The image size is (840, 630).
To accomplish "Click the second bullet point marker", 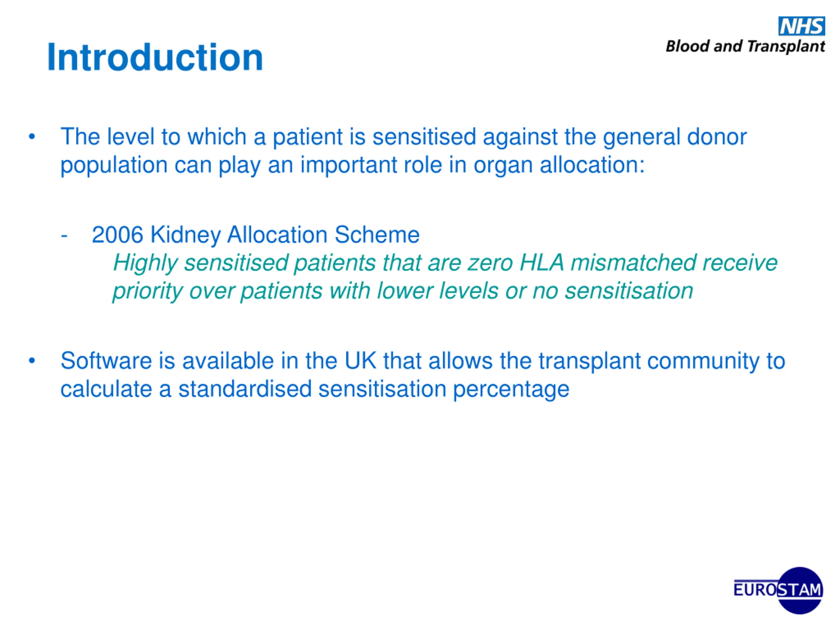I will tap(32, 361).
